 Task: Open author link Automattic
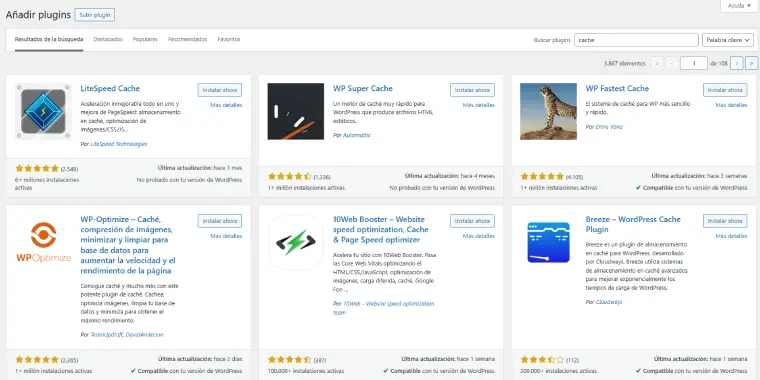pos(357,136)
